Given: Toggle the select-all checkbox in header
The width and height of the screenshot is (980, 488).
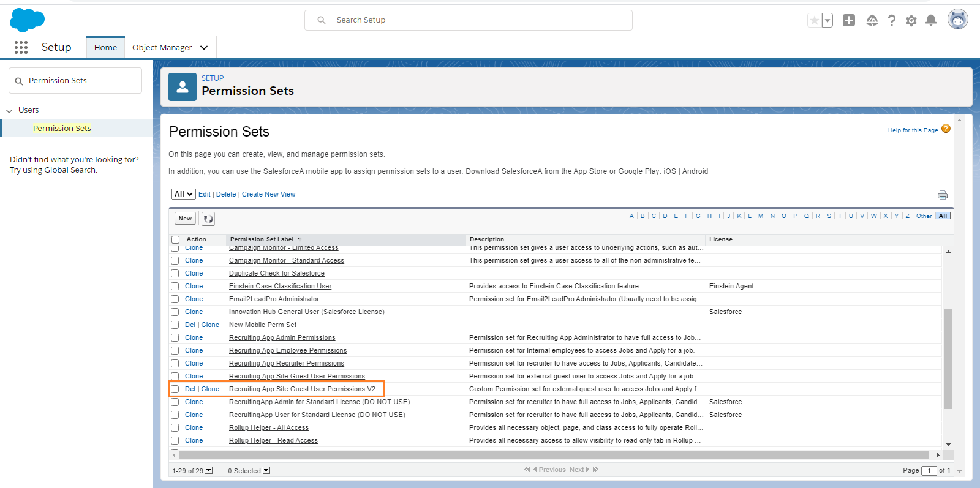Looking at the screenshot, I should (176, 239).
